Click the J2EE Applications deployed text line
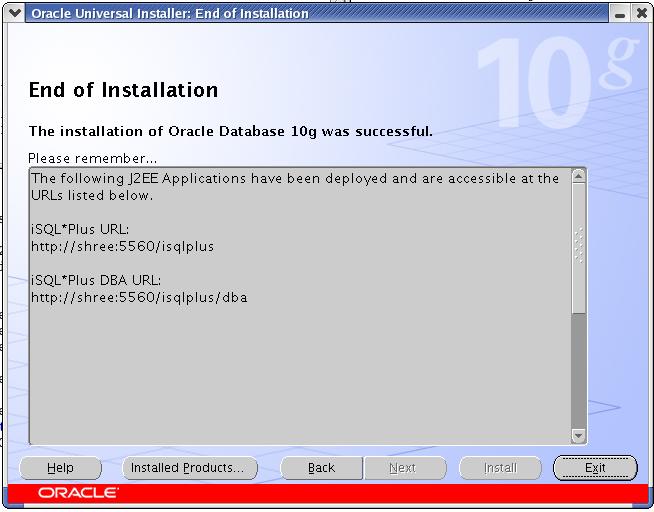This screenshot has width=654, height=512. coord(295,186)
